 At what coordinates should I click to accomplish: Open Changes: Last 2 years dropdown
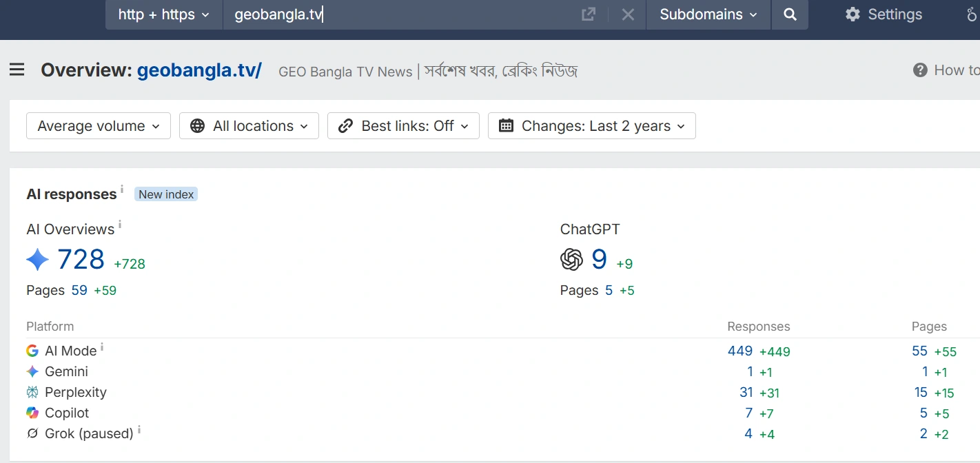click(x=592, y=126)
